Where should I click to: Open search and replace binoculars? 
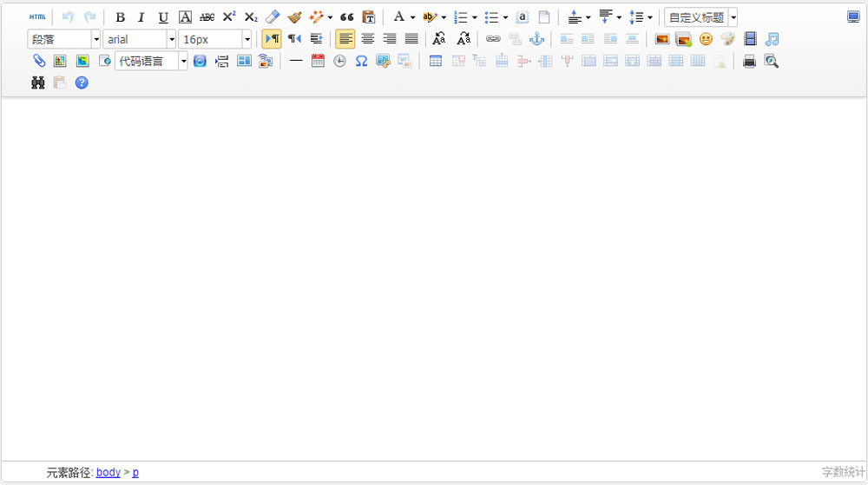click(38, 83)
